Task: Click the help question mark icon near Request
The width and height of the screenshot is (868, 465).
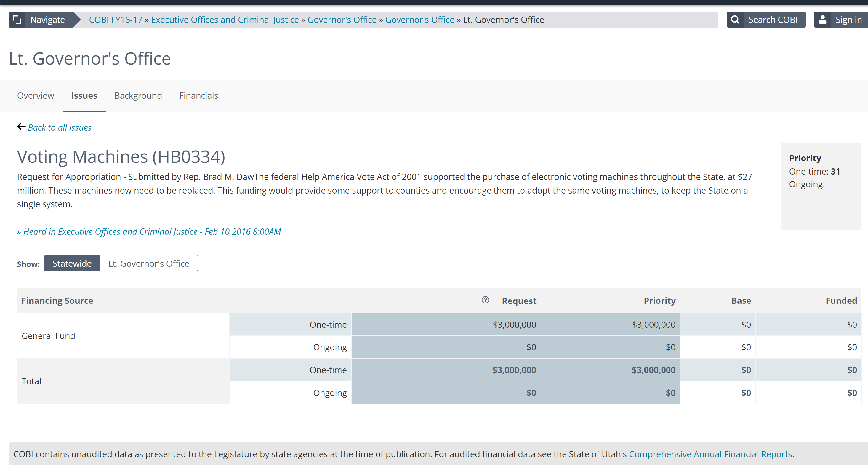Action: 485,300
